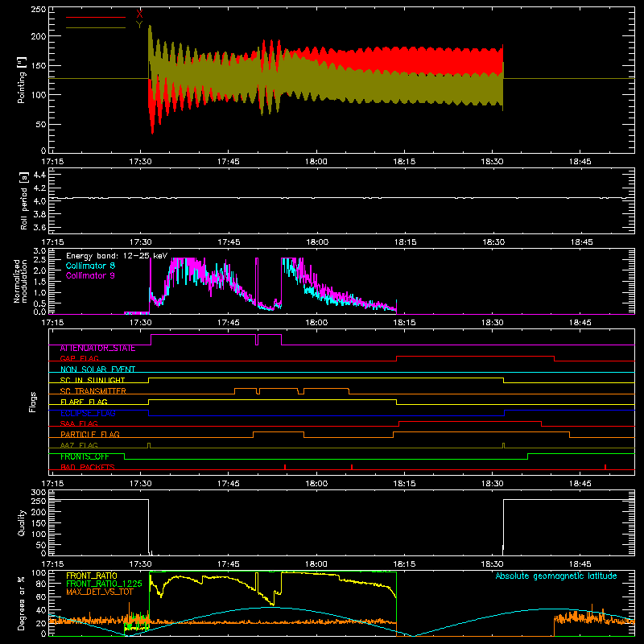Click the '80' tick on Degrees axis
644x644 pixels.
pyautogui.click(x=42, y=584)
